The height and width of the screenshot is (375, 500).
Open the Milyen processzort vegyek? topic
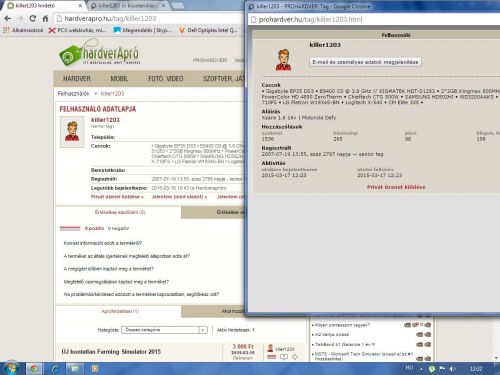[x=342, y=325]
